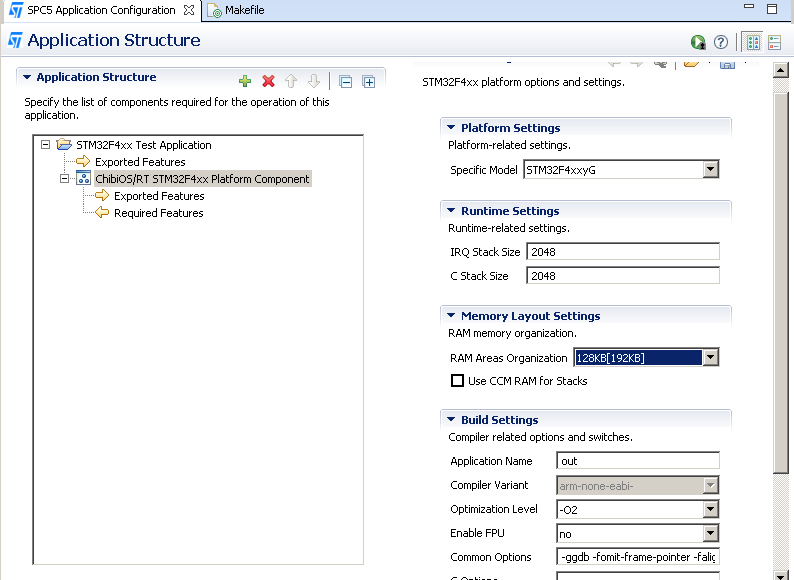Click the IRQ Stack Size input field
The image size is (794, 580).
click(623, 252)
